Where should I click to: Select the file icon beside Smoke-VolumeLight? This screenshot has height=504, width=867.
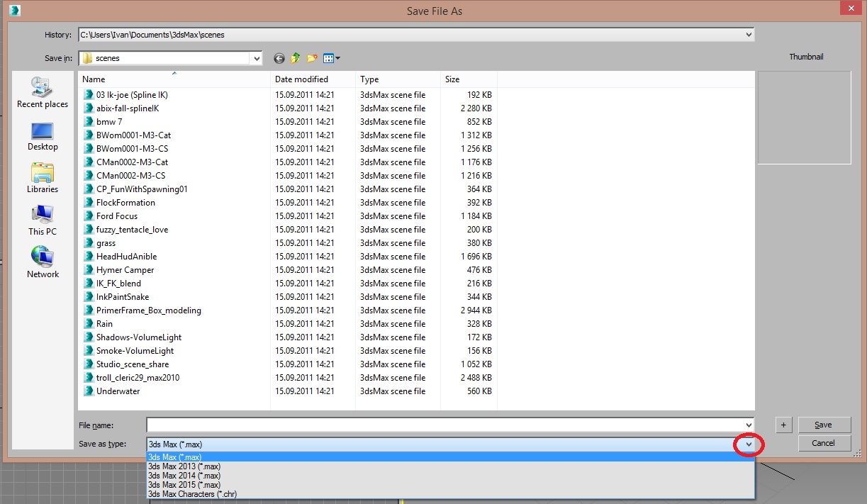click(89, 351)
